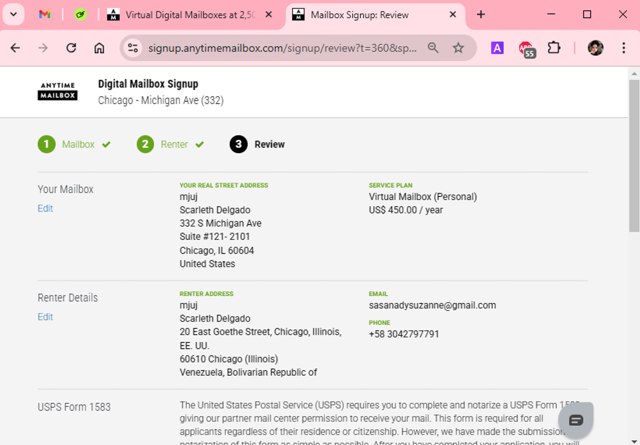View site information icon in address bar
The height and width of the screenshot is (445, 640).
(133, 48)
